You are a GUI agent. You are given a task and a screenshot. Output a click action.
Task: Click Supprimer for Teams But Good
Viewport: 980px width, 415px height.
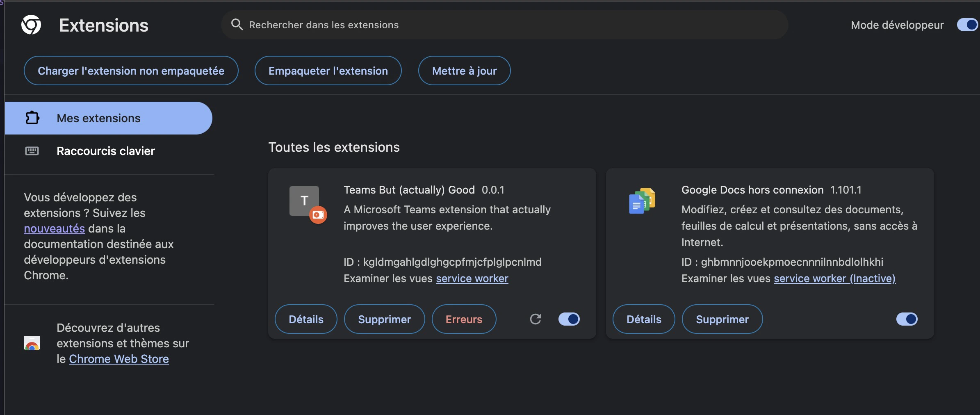point(385,319)
